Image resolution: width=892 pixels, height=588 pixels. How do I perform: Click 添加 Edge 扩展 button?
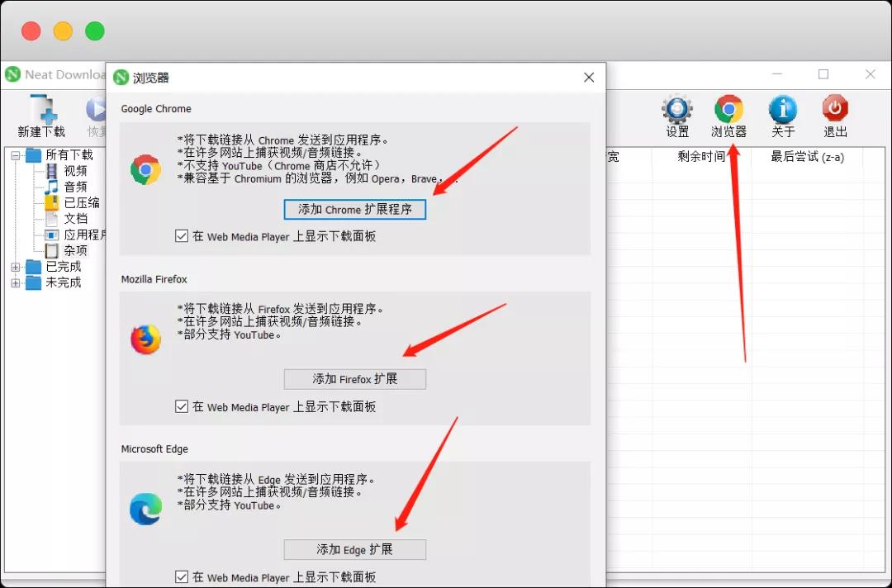355,549
